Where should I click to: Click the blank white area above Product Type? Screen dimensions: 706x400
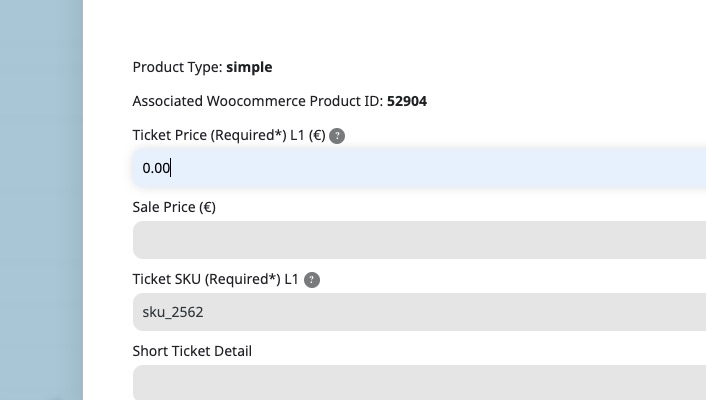point(394,25)
